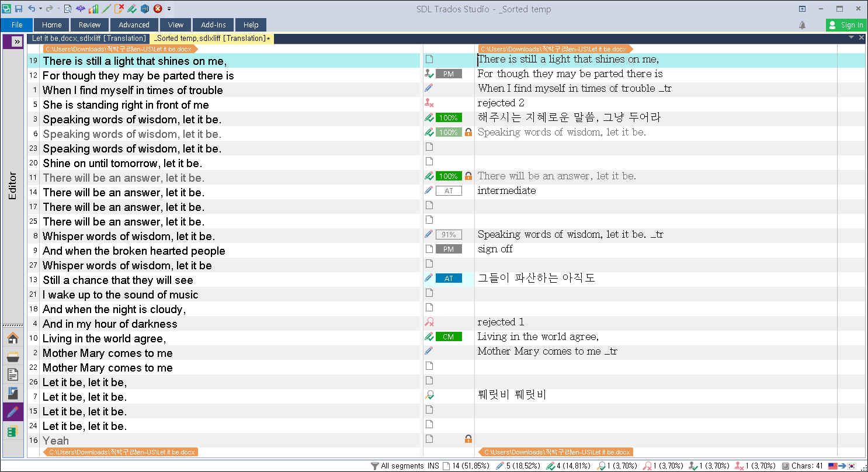Click the blue hexagon arrow icon
This screenshot has width=868, height=472.
tap(145, 9)
